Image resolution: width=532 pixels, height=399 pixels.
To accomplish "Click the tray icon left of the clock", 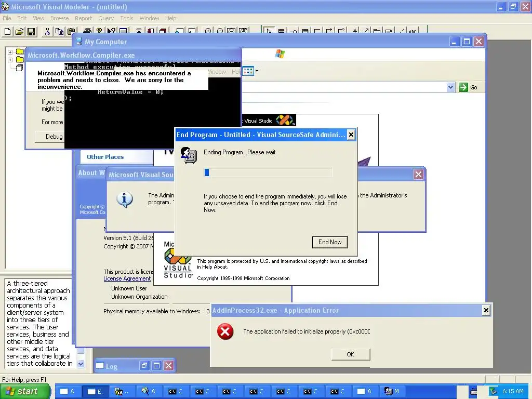I will [494, 391].
